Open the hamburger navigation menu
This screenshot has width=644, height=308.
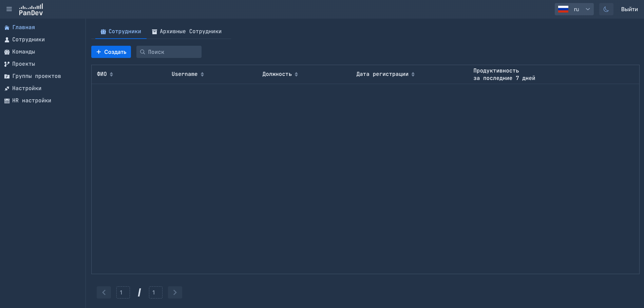point(9,9)
